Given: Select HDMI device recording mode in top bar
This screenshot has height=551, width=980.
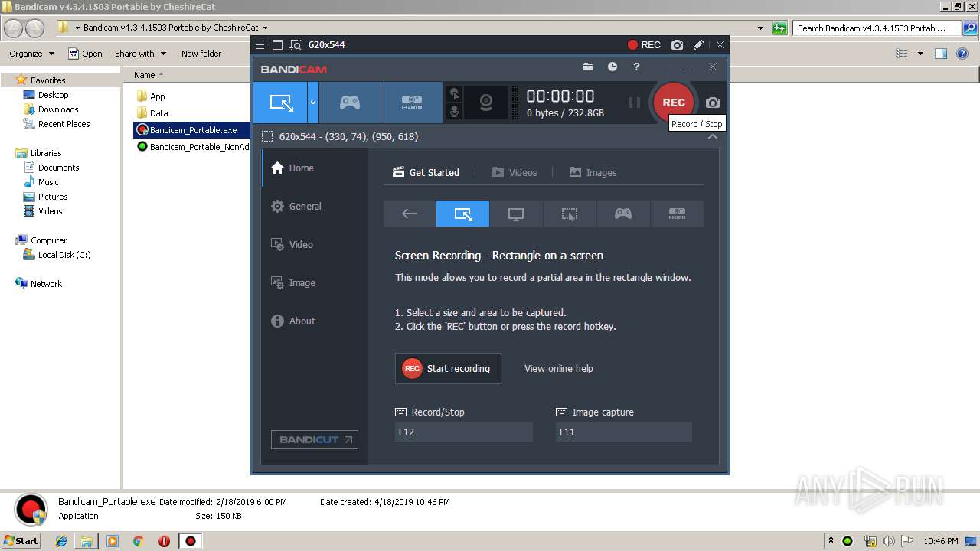Looking at the screenshot, I should click(412, 103).
